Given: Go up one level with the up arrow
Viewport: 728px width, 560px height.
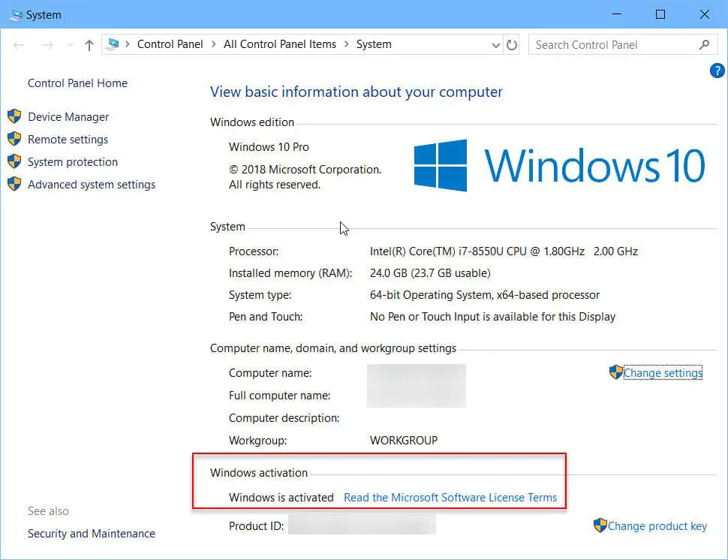Looking at the screenshot, I should 88,44.
